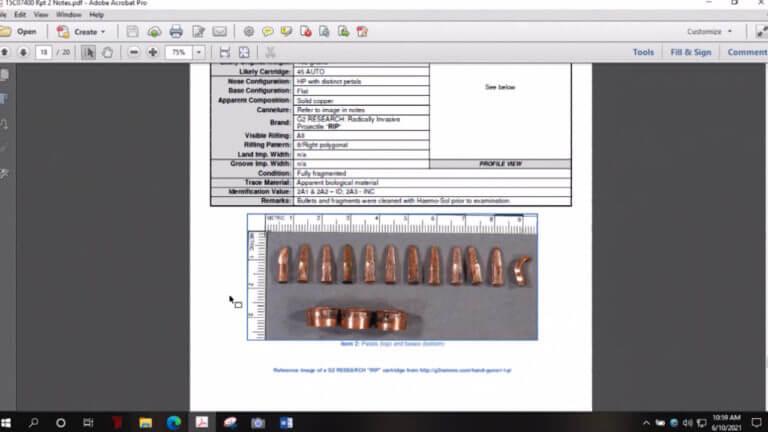Open the Window menu

pos(69,15)
